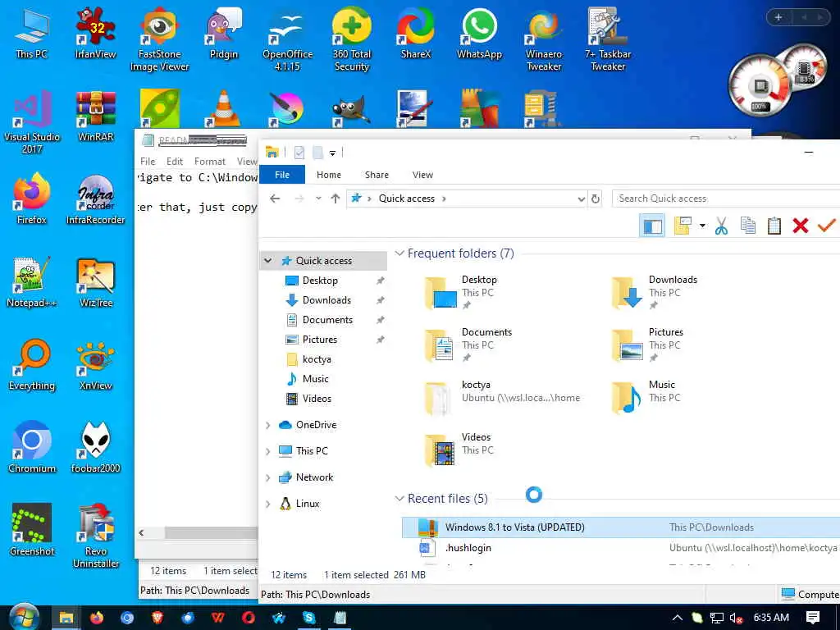840x630 pixels.
Task: Click the red X Delete icon
Action: 801,226
